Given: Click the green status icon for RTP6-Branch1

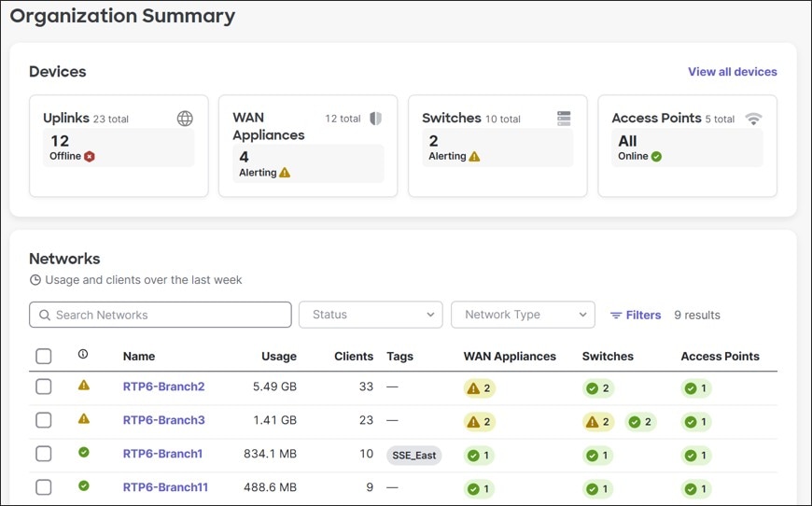Looking at the screenshot, I should (84, 452).
